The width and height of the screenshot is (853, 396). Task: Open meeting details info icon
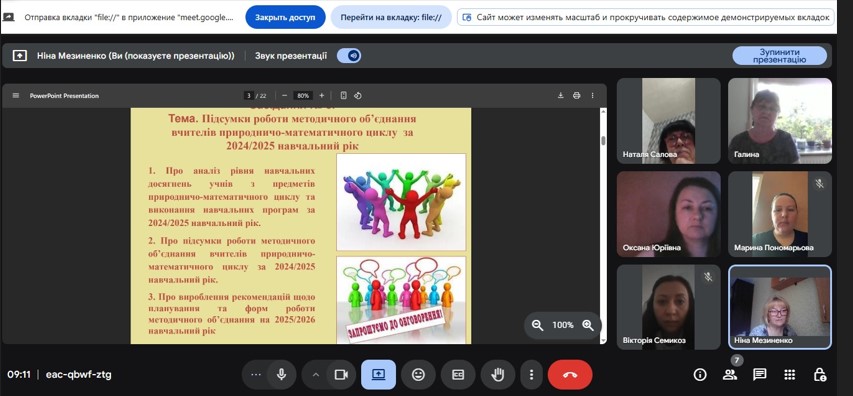(700, 375)
